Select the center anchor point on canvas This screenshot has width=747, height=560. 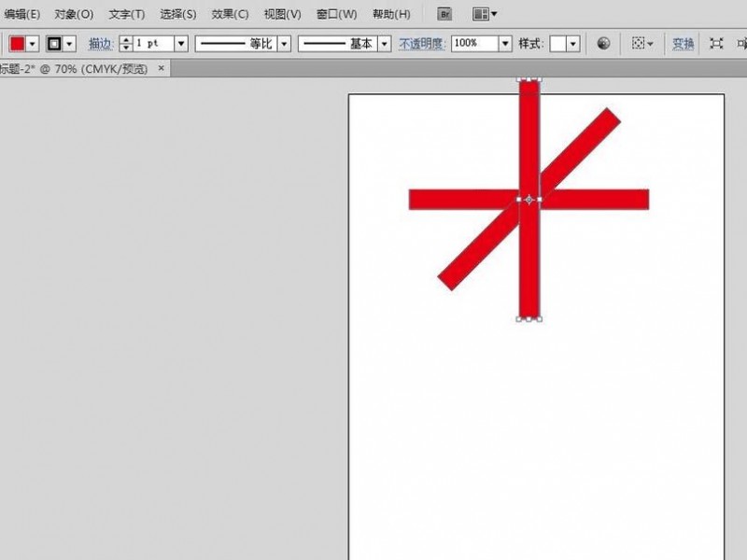click(529, 200)
